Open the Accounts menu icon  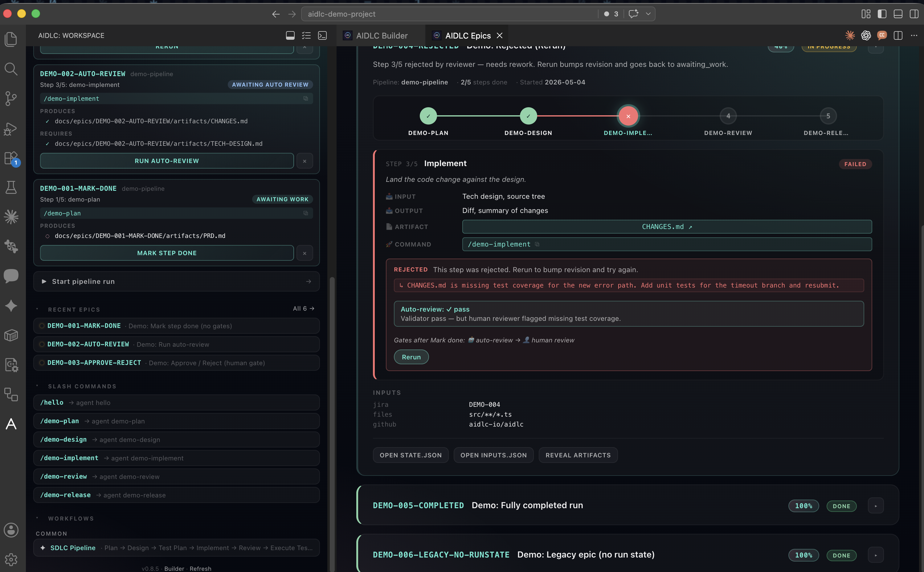pyautogui.click(x=11, y=530)
